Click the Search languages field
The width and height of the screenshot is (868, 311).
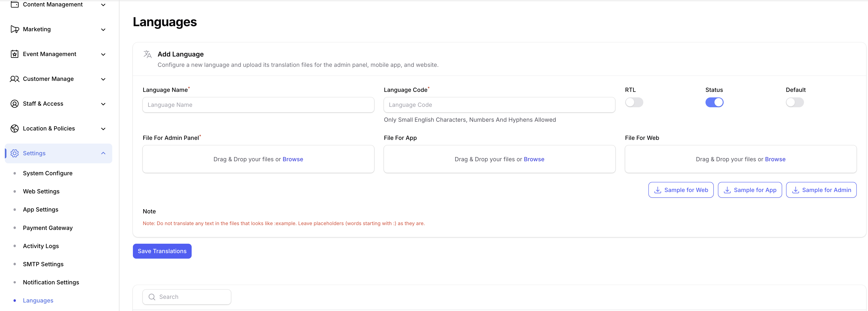187,297
